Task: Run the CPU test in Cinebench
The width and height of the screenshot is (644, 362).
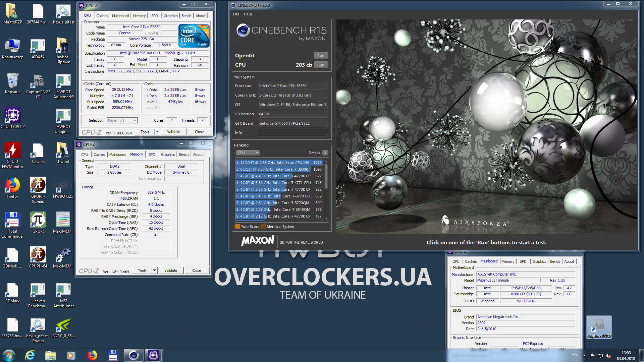Action: tap(321, 65)
